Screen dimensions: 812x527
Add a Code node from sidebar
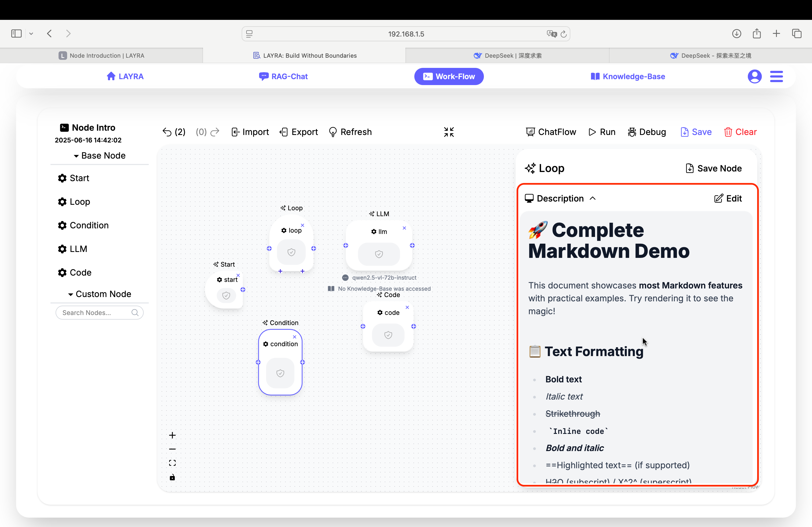click(74, 272)
